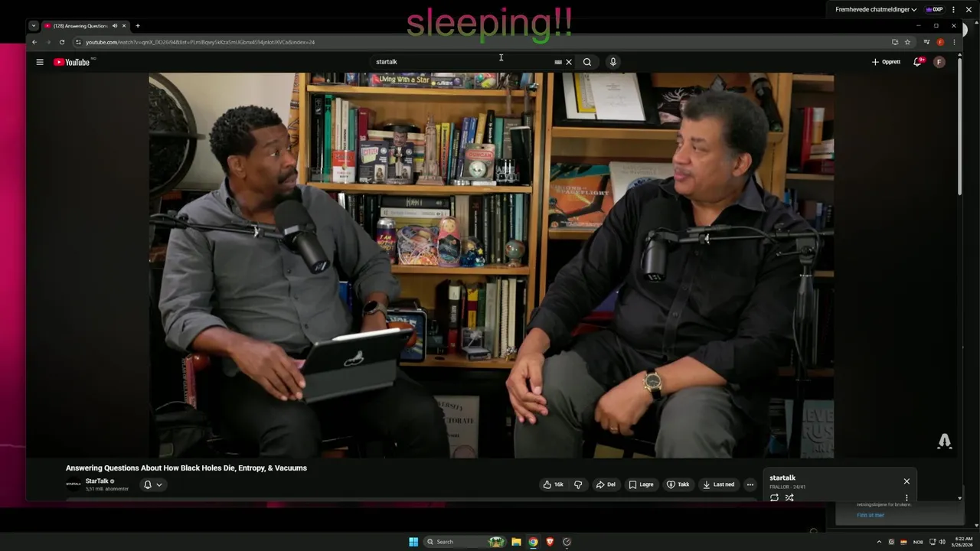
Task: Toggle subscription notification bell for StarTalk
Action: [153, 484]
